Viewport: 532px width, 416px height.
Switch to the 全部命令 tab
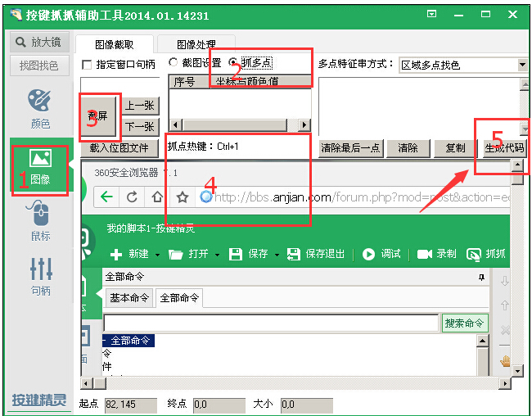pyautogui.click(x=179, y=298)
